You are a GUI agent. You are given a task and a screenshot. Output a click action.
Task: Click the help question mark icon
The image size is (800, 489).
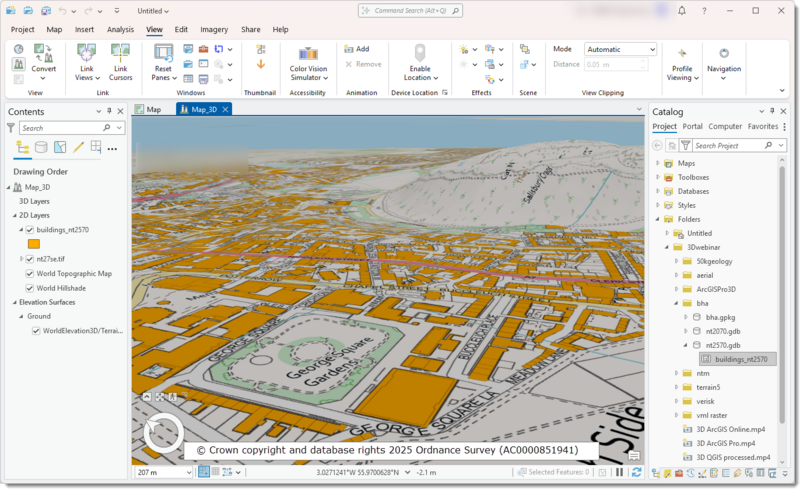[x=704, y=11]
